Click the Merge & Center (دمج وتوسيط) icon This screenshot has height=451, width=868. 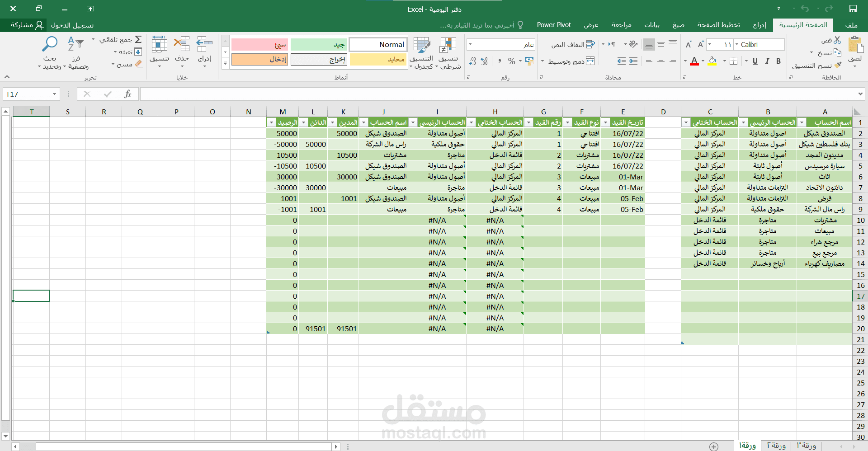tap(590, 61)
